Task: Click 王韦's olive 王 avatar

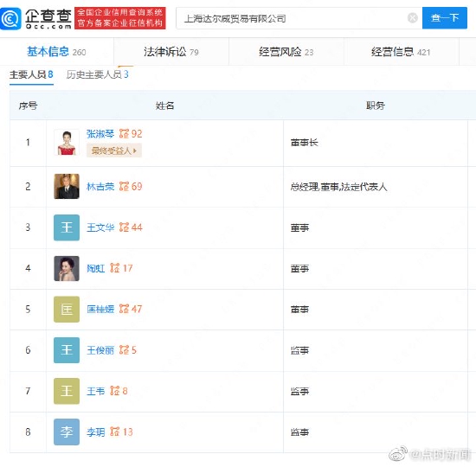Action: click(67, 391)
